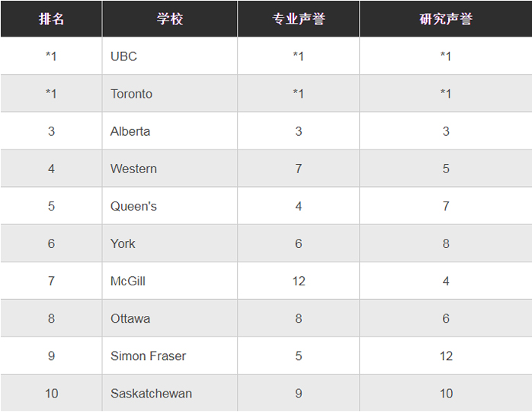Click the 研究声誉 column header
The image size is (532, 412).
coord(446,19)
